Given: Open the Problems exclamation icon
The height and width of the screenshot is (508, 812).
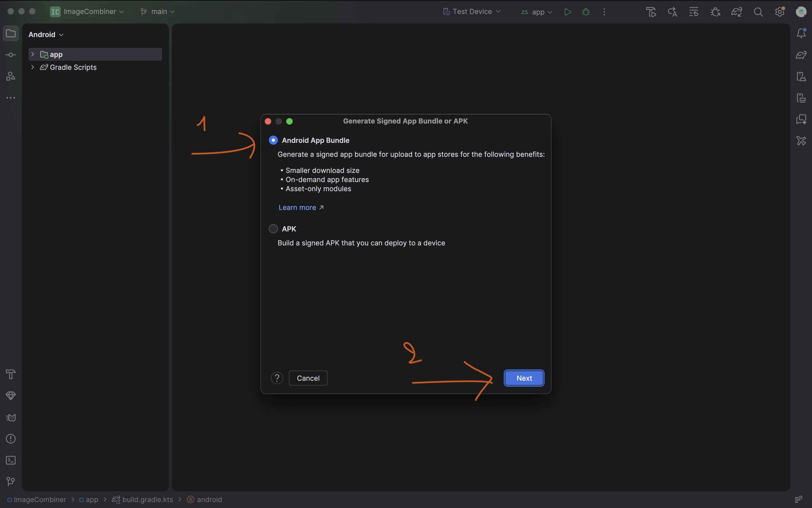Looking at the screenshot, I should [11, 439].
